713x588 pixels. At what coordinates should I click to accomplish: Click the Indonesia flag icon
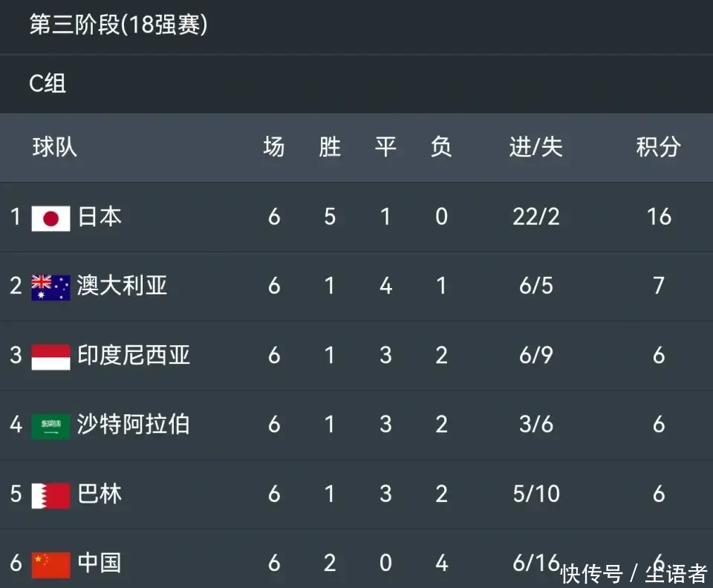(x=51, y=356)
